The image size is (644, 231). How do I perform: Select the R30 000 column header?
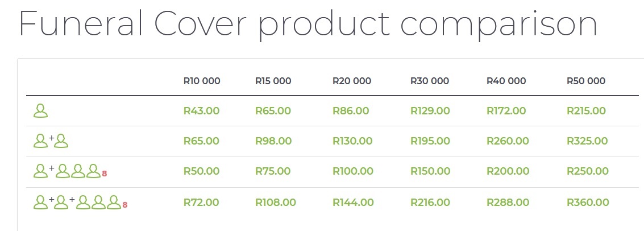(x=430, y=81)
